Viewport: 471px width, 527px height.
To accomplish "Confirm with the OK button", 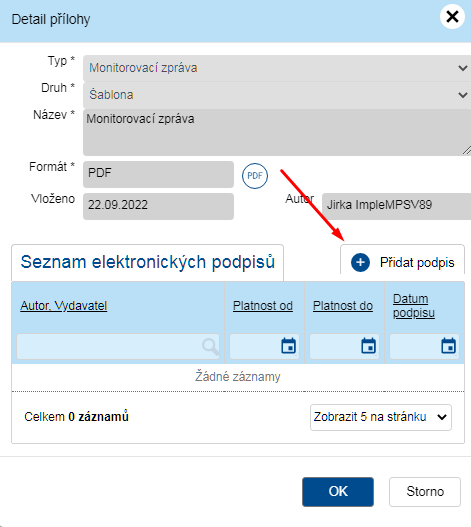I will pyautogui.click(x=338, y=492).
